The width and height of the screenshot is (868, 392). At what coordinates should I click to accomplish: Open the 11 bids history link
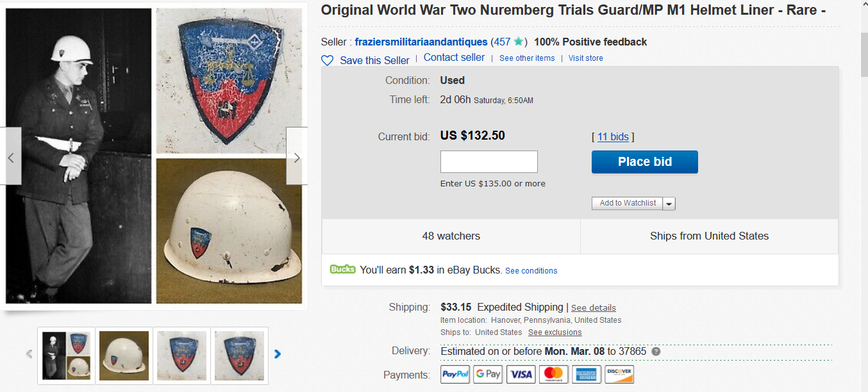[x=612, y=136]
